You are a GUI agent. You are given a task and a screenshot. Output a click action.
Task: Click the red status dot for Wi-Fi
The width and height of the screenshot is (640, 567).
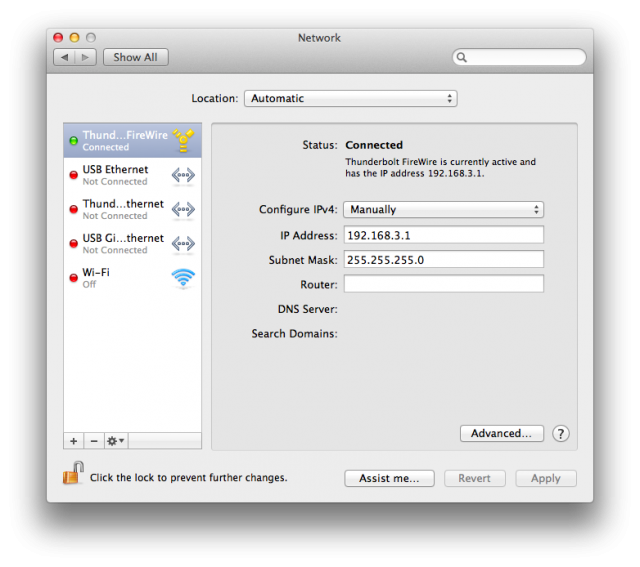[x=73, y=278]
